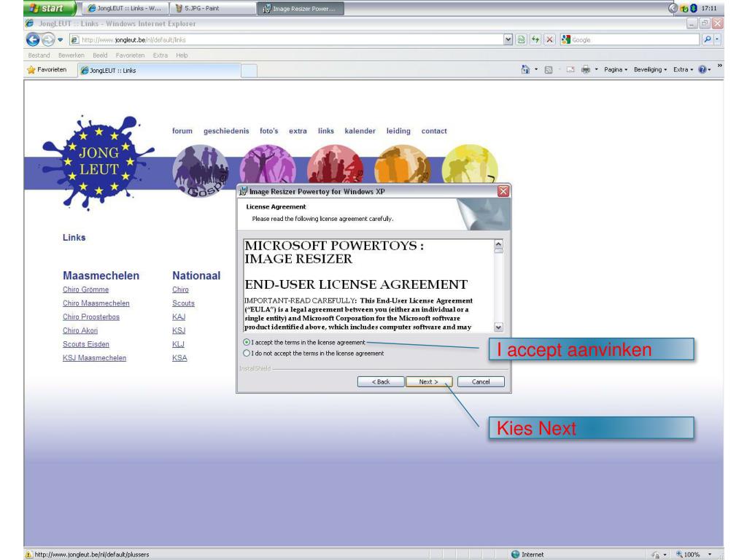The height and width of the screenshot is (560, 747).
Task: Go back with the Internet Explorer Back arrow
Action: 33,39
